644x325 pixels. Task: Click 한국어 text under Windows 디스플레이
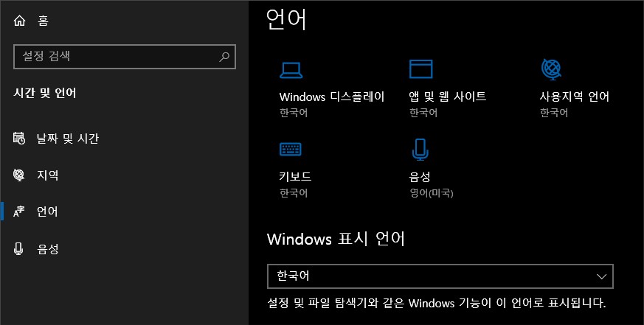tap(294, 113)
